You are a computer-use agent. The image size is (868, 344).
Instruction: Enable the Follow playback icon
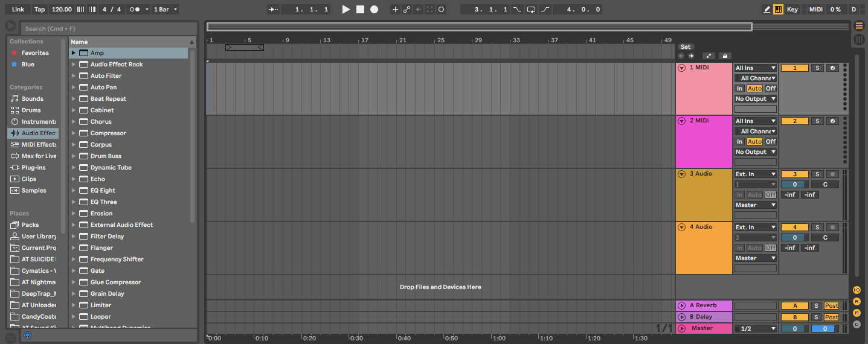click(274, 9)
